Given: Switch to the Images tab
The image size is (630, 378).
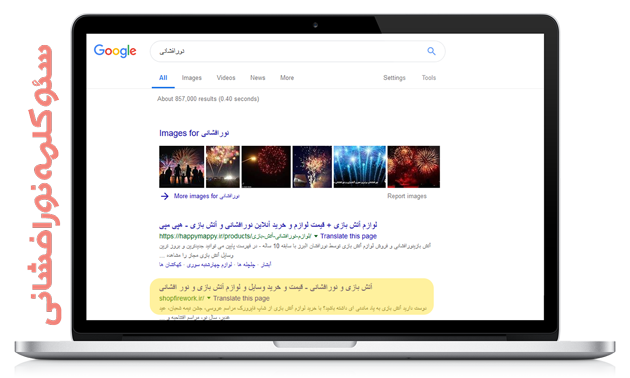Looking at the screenshot, I should (x=192, y=78).
